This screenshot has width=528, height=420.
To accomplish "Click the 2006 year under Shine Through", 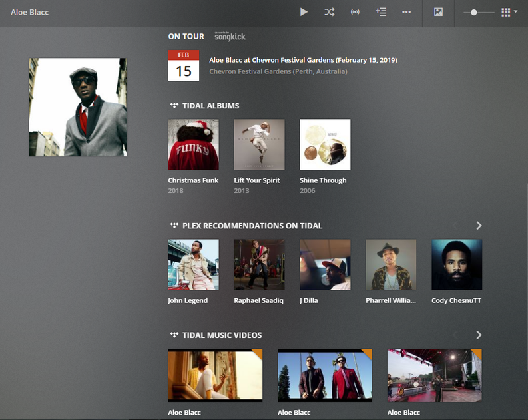I will coord(308,191).
